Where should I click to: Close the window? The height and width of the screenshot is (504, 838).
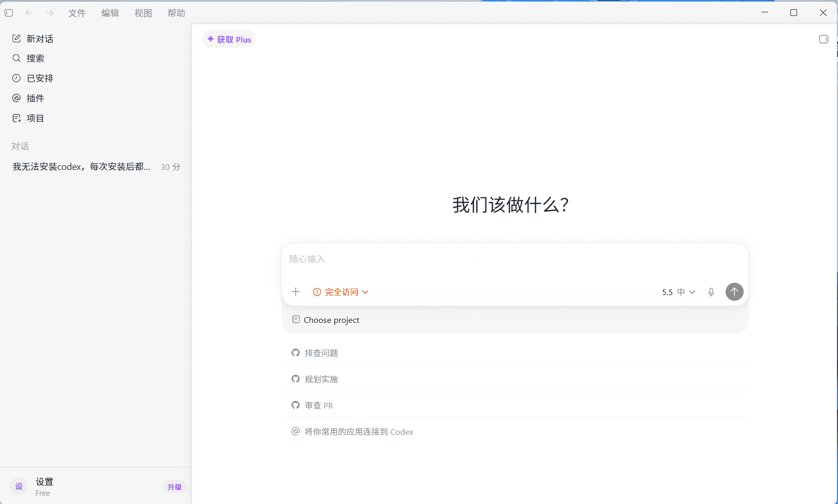tap(823, 12)
